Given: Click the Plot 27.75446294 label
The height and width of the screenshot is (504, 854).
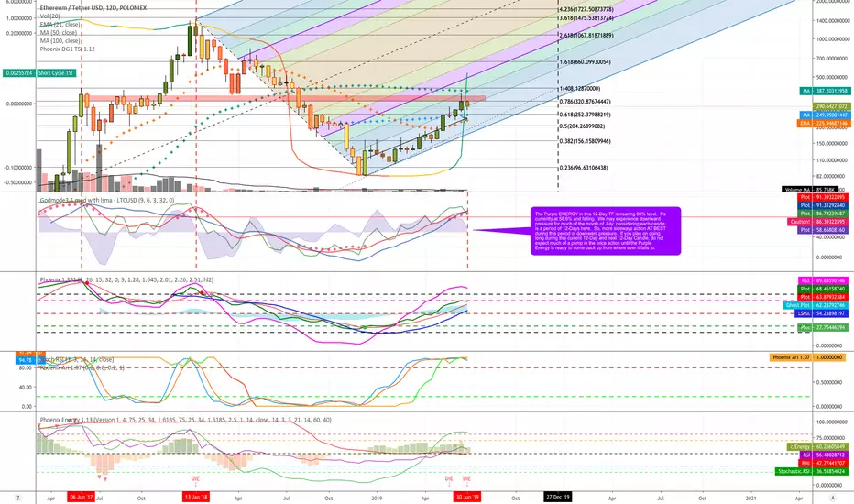Looking at the screenshot, I should (x=824, y=328).
